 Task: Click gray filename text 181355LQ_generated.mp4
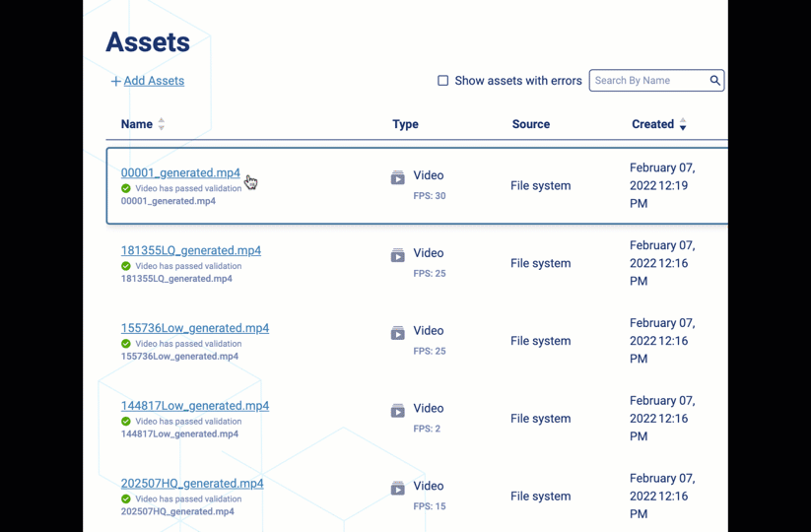[x=176, y=279]
